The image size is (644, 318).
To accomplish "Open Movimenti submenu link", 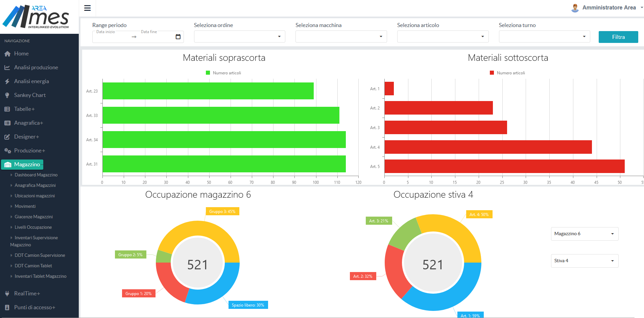I will [25, 206].
